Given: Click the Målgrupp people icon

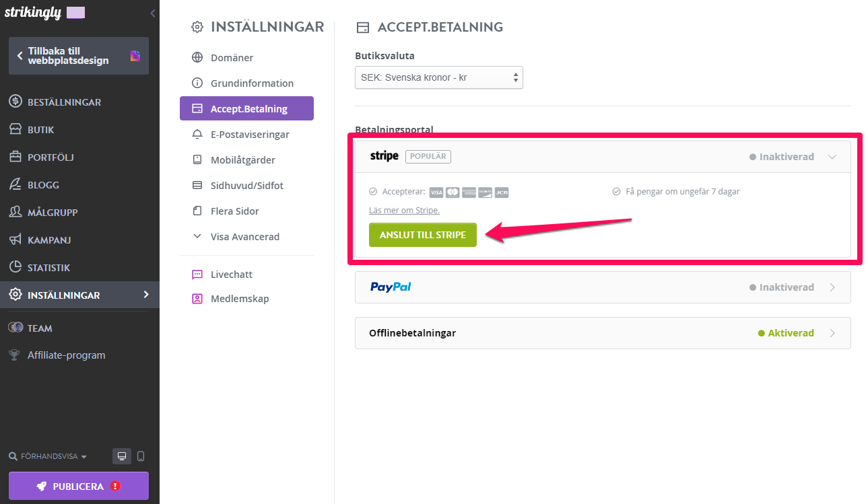Looking at the screenshot, I should pos(15,212).
